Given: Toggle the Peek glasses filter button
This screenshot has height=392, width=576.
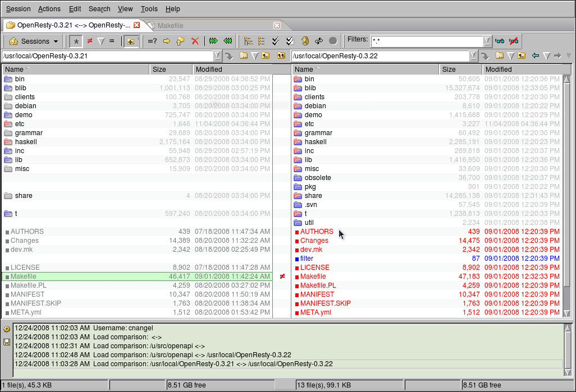Looking at the screenshot, I should 500,41.
